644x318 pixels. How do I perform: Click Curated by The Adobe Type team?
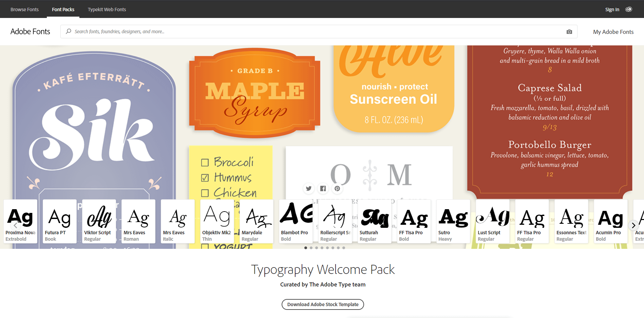click(x=323, y=284)
